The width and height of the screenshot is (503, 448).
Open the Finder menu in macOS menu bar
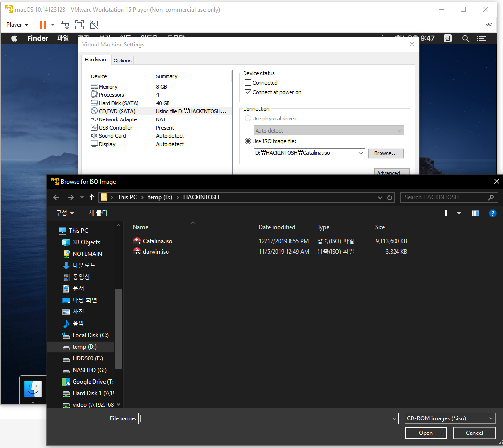[x=38, y=39]
